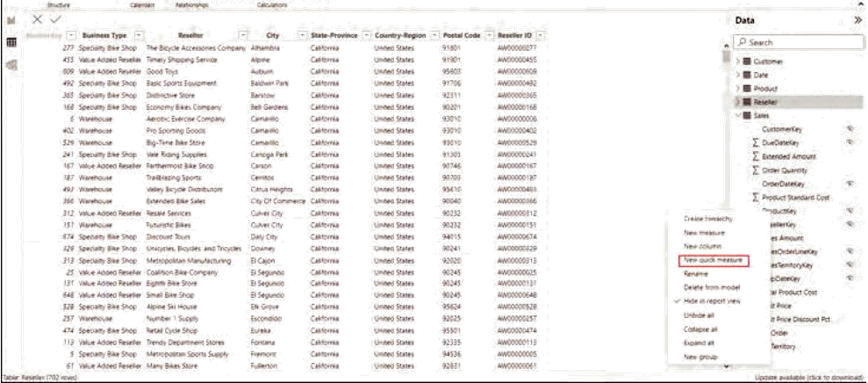Screen dimensions: 868x383
Task: Select the Order Quantity field
Action: click(785, 170)
